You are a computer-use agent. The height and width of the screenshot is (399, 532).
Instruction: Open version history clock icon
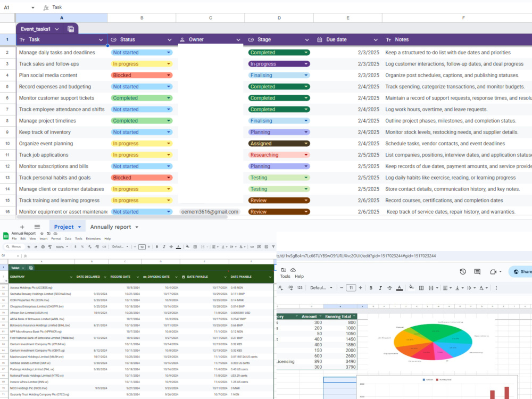pyautogui.click(x=463, y=271)
